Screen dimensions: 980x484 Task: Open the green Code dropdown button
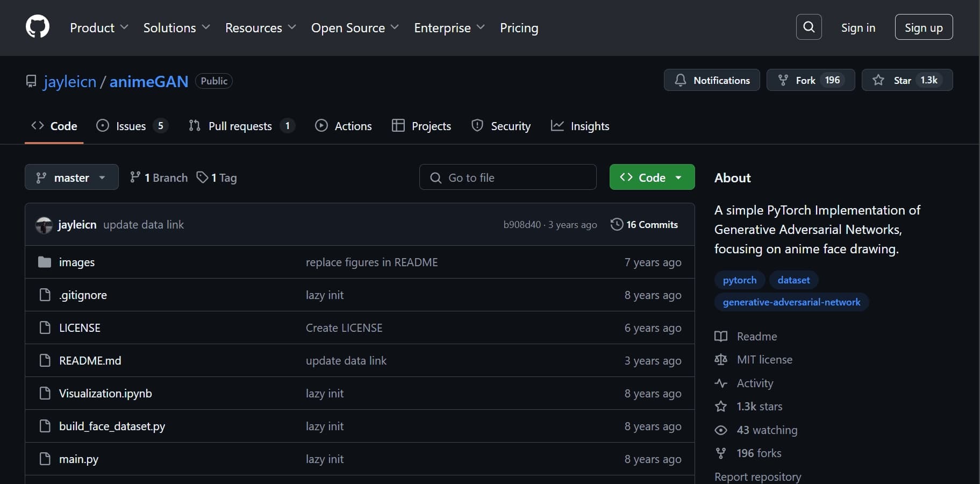pos(652,177)
